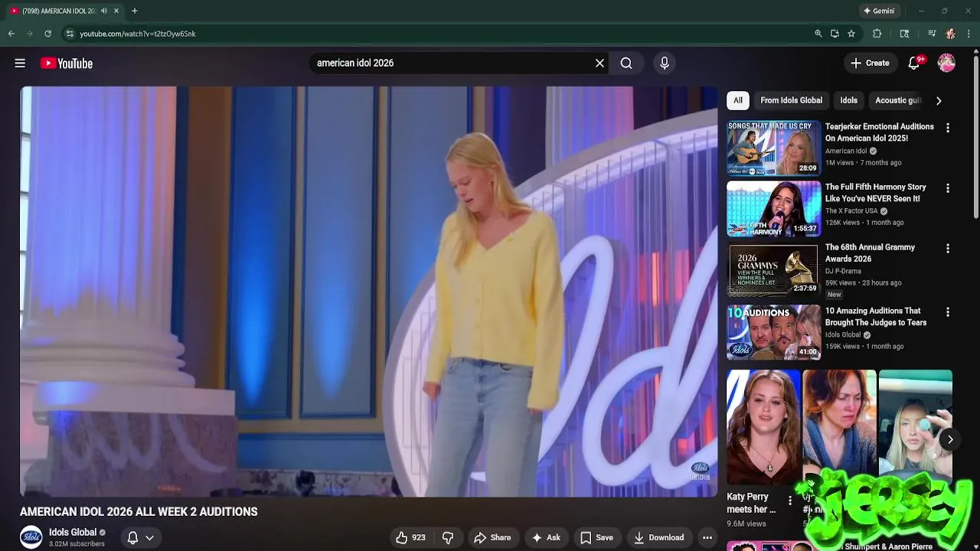Open 68th Annual Grammy Awards thumbnail
The image size is (980, 551).
[773, 269]
